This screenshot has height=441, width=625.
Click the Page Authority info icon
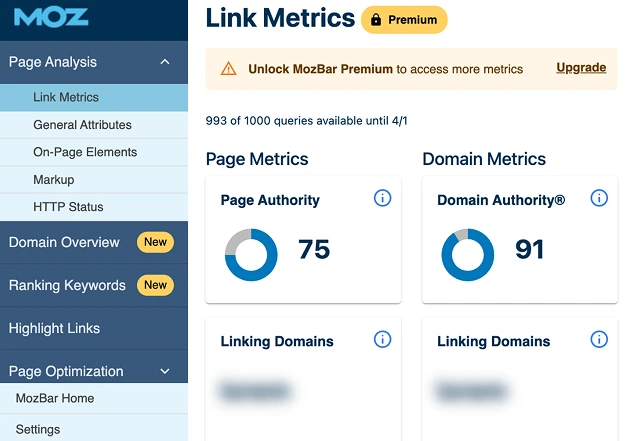pos(382,198)
